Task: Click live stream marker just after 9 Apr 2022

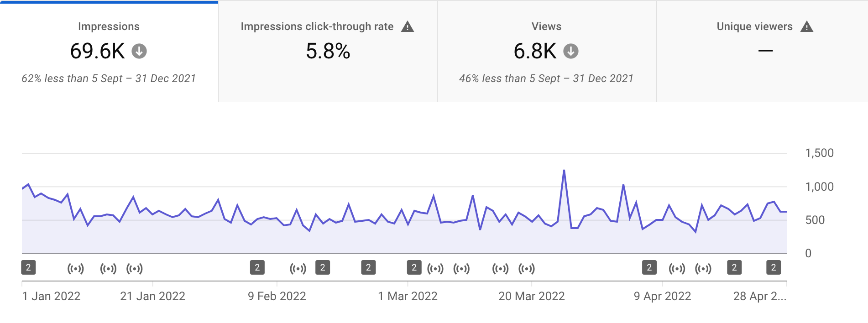Action: coord(677,268)
